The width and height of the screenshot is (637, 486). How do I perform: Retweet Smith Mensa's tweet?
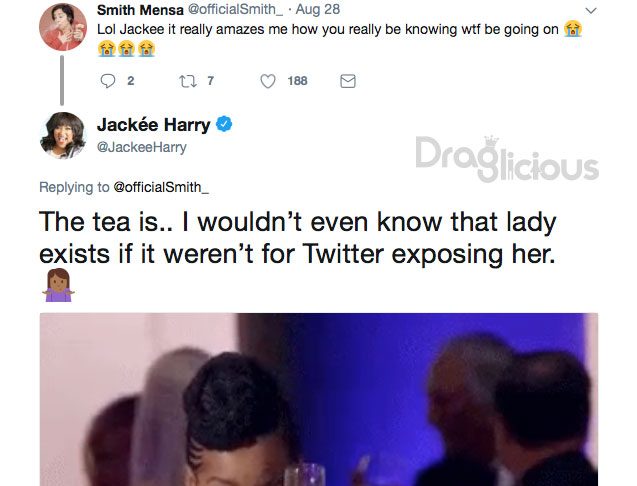coord(188,81)
